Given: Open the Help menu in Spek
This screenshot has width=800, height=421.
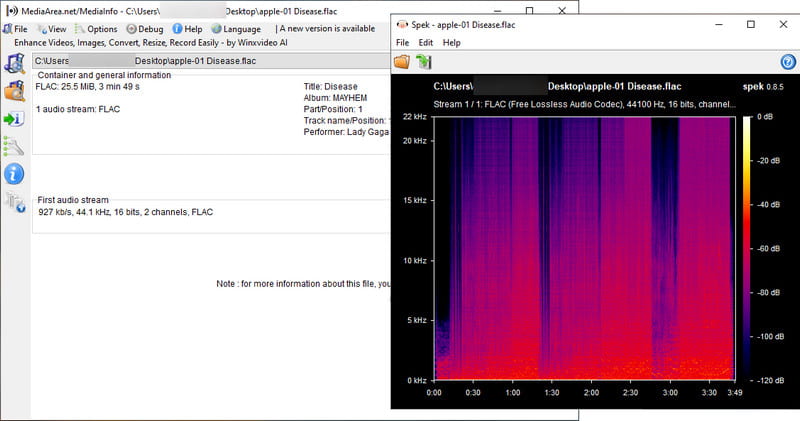Looking at the screenshot, I should 452,43.
